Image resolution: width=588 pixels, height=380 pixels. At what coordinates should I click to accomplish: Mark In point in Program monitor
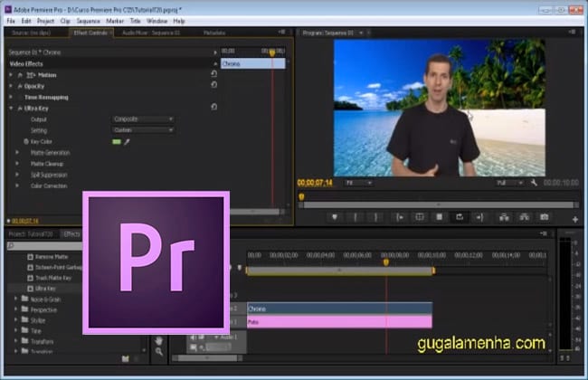coord(356,217)
